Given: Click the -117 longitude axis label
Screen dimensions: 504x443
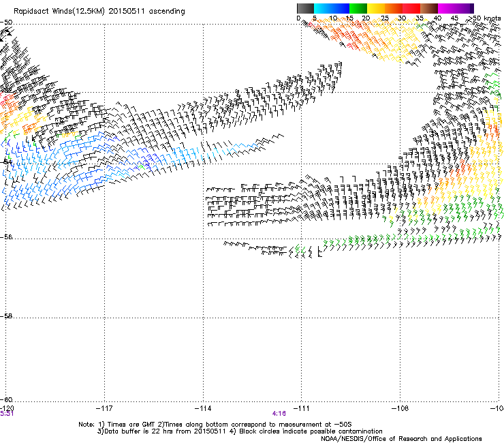Looking at the screenshot, I should tap(104, 408).
